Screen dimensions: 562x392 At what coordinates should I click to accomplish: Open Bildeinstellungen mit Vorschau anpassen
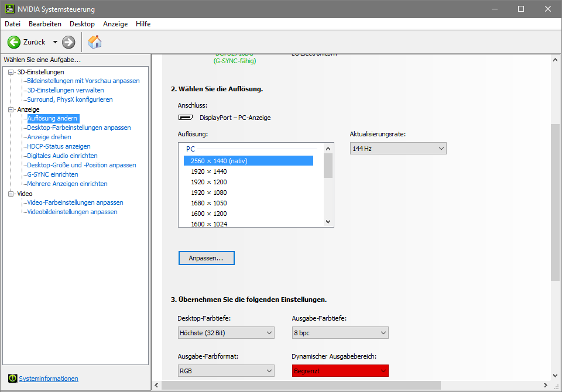coord(83,81)
